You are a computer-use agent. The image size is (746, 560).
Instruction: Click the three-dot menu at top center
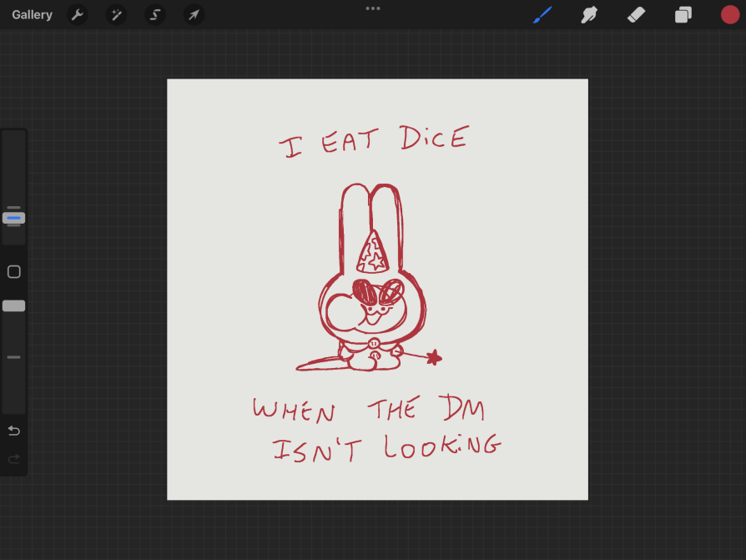click(373, 8)
